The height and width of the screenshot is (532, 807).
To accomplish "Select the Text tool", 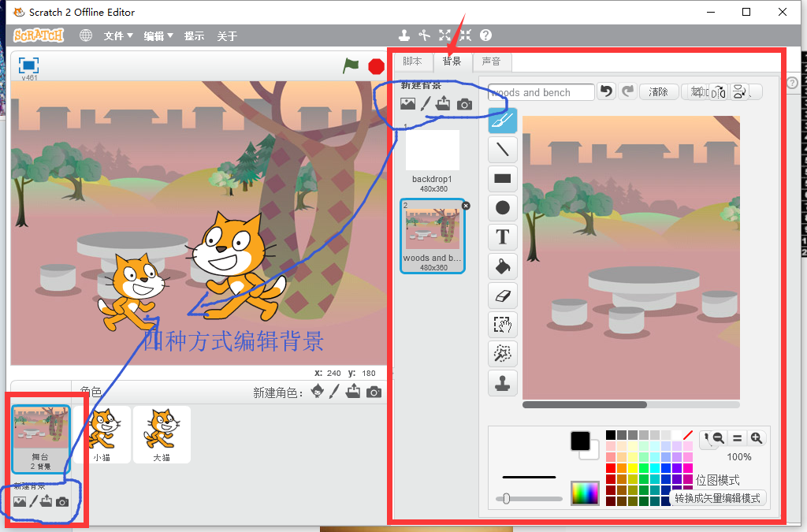I will click(502, 236).
